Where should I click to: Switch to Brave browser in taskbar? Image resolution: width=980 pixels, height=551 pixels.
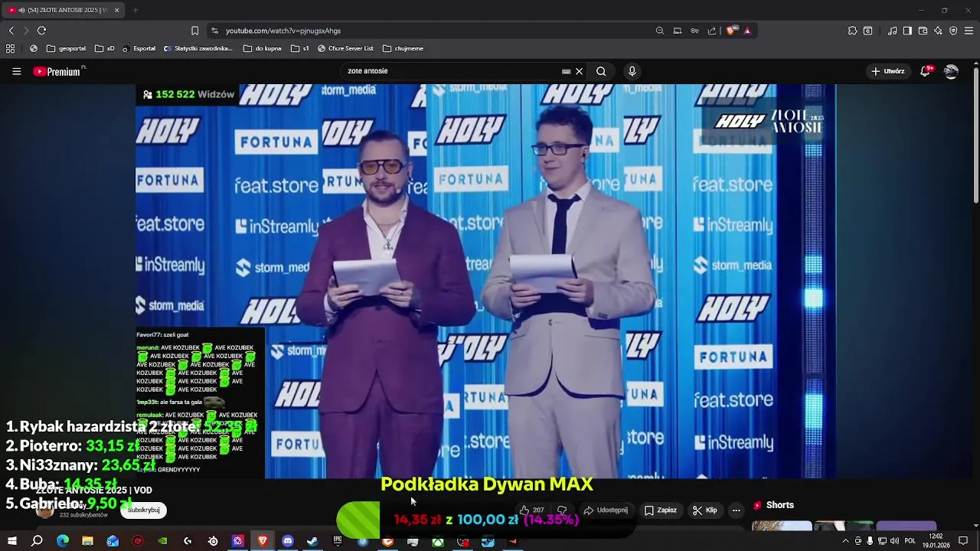tap(263, 541)
